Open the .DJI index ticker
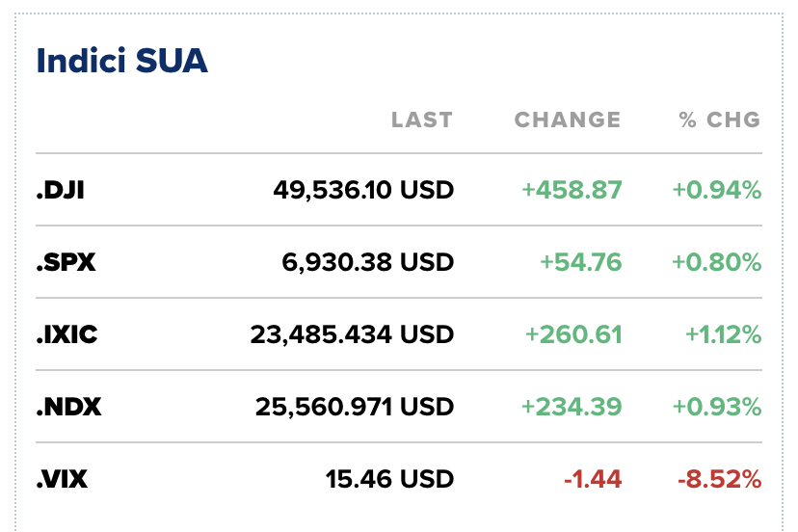The height and width of the screenshot is (532, 798). point(60,190)
